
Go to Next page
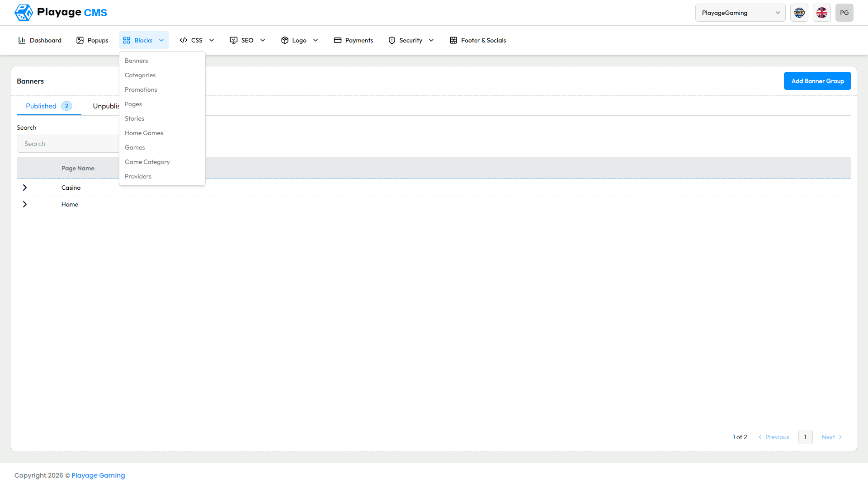click(x=832, y=437)
